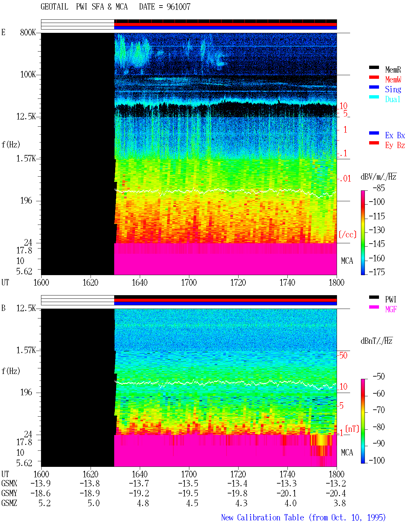Click the Ey Bz legend label
The image size is (420, 523).
[395, 145]
